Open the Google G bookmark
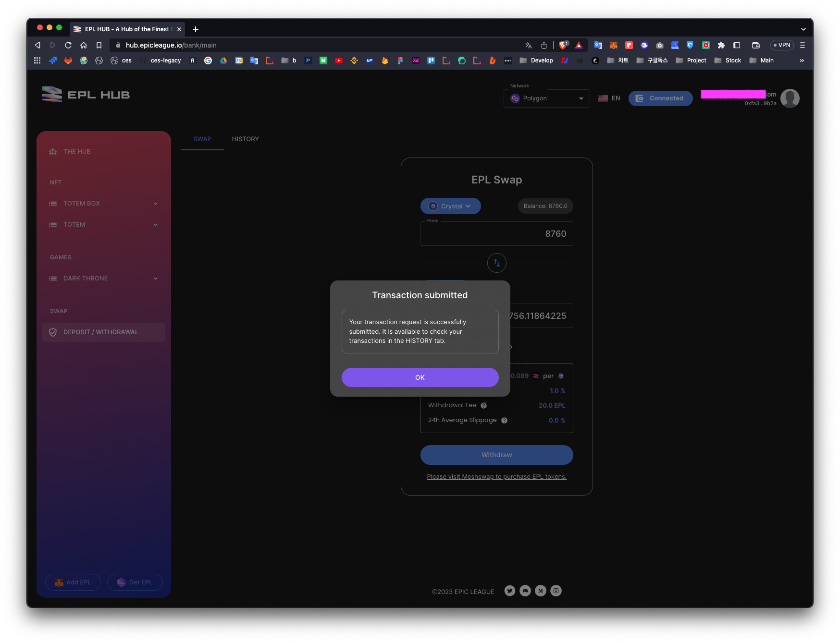 coord(208,61)
